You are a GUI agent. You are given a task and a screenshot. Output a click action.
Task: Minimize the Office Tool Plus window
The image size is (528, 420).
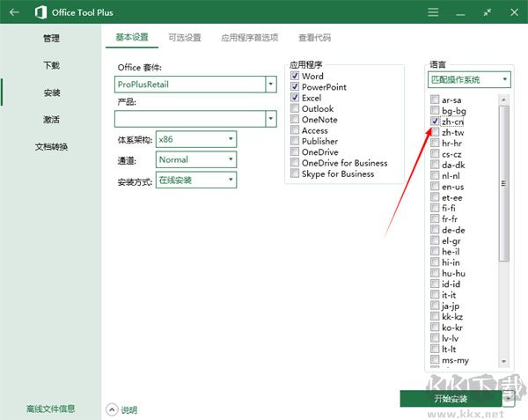coord(460,13)
